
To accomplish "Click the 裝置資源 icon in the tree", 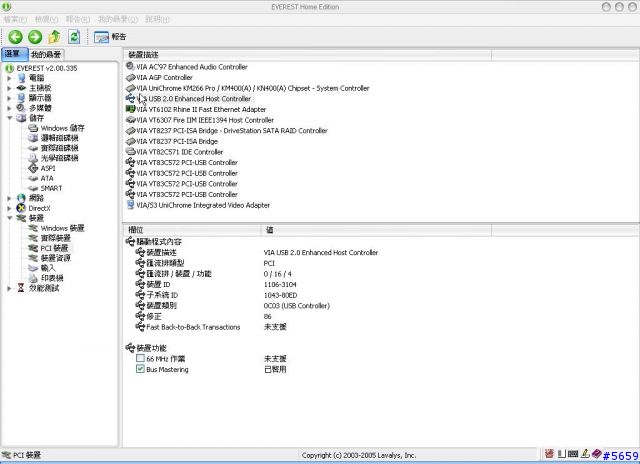I will coord(33,258).
